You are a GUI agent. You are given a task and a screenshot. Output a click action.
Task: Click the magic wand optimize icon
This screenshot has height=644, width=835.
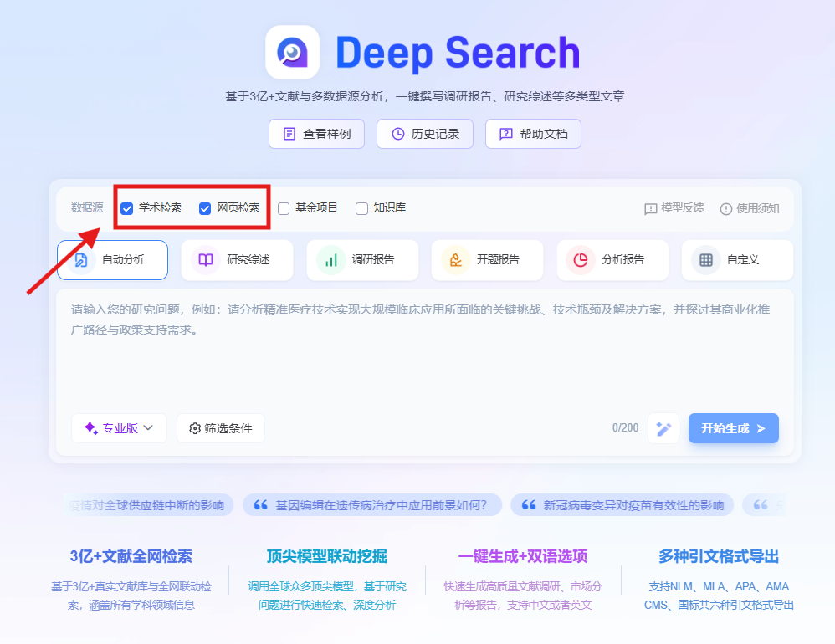(x=663, y=428)
